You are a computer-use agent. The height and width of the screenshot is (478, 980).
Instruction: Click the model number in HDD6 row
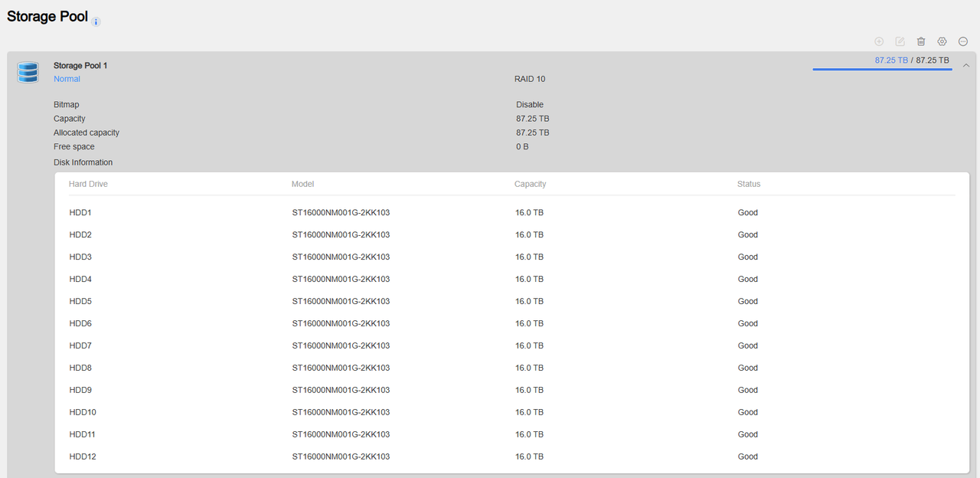(x=341, y=323)
